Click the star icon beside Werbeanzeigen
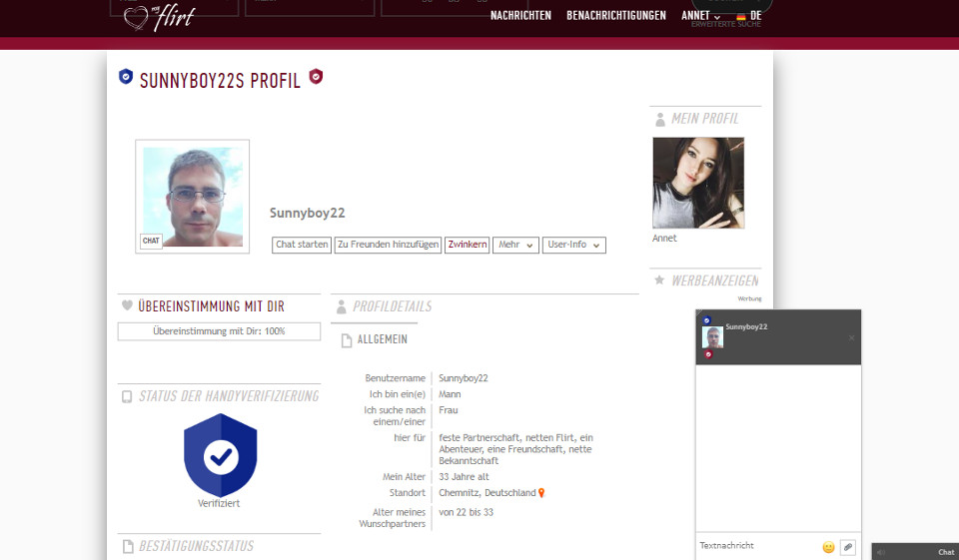The image size is (959, 560). point(659,280)
